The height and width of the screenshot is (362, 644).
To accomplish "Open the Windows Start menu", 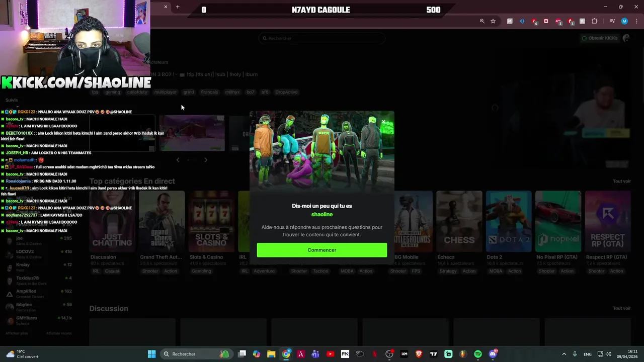I will [151, 354].
